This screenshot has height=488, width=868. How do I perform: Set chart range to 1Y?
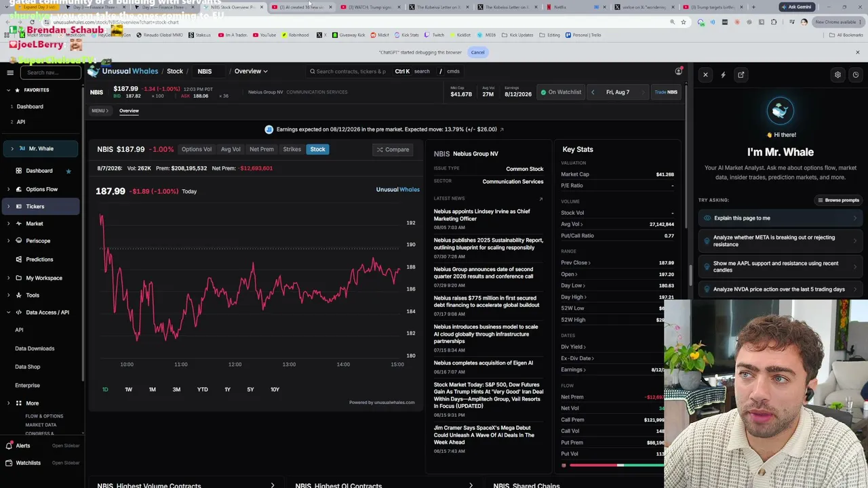click(227, 389)
